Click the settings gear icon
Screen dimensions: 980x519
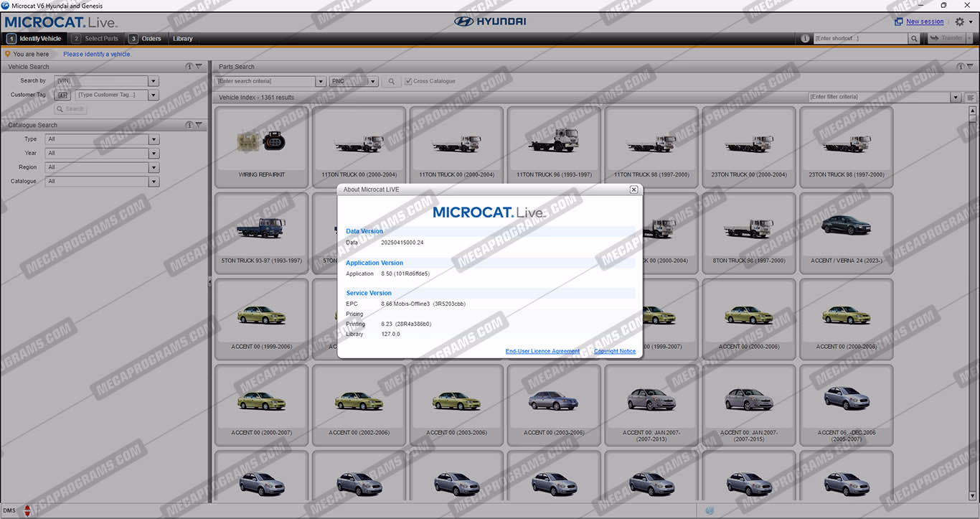[x=960, y=22]
